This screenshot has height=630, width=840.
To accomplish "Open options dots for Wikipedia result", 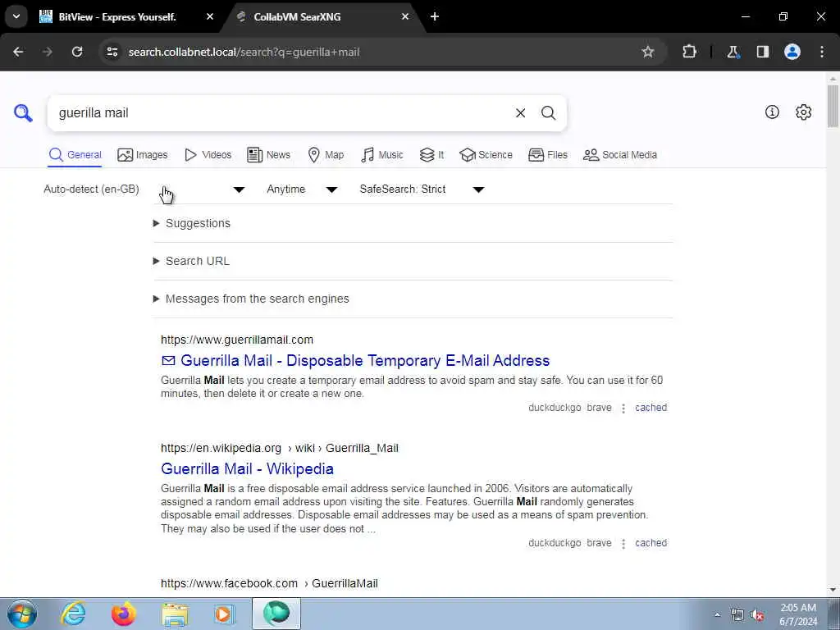I will [623, 543].
